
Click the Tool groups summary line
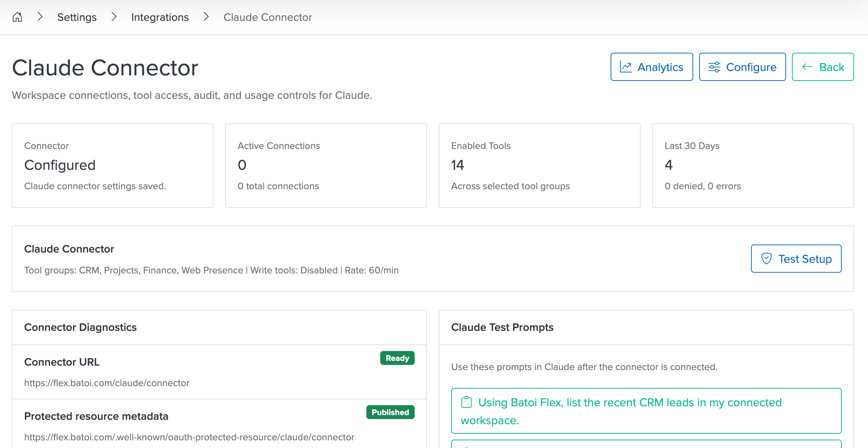(x=211, y=270)
